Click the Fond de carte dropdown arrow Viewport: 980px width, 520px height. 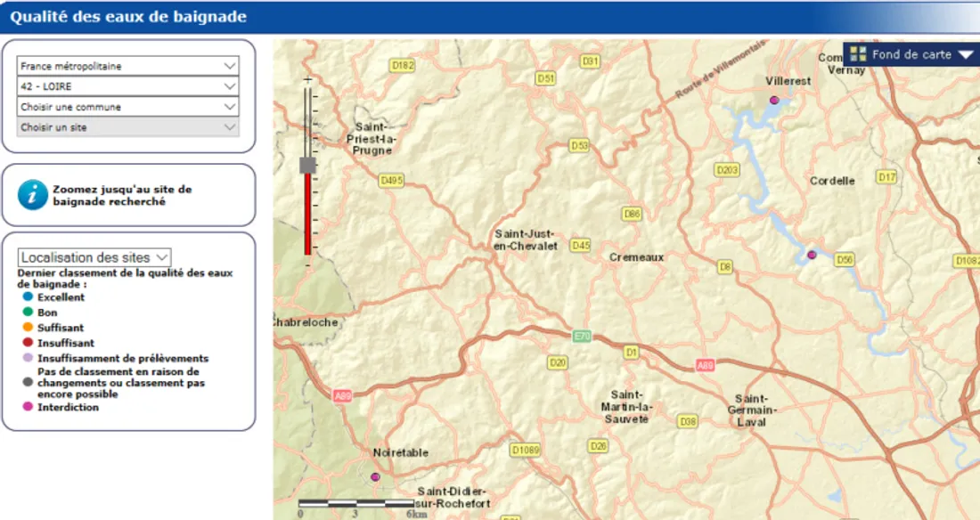pos(966,55)
